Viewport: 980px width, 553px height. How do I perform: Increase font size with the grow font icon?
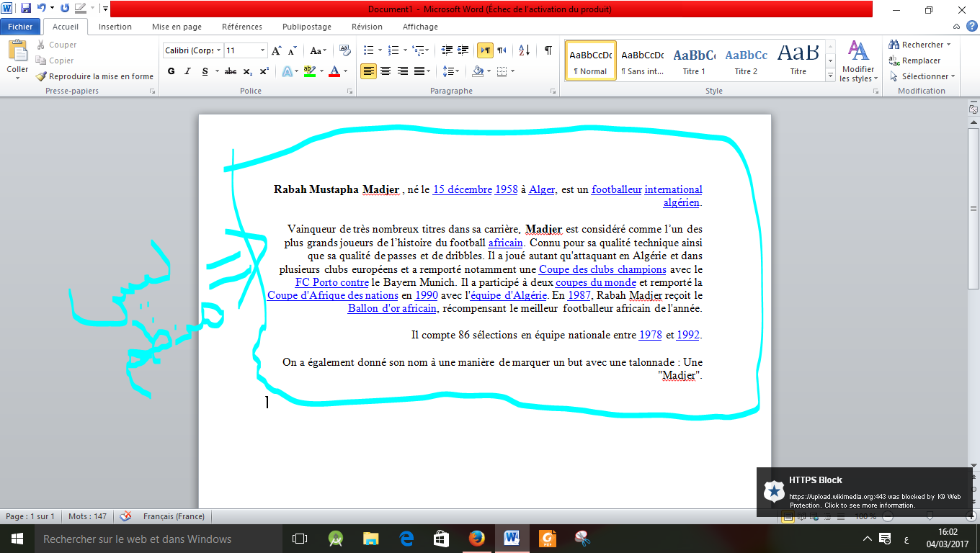[277, 50]
